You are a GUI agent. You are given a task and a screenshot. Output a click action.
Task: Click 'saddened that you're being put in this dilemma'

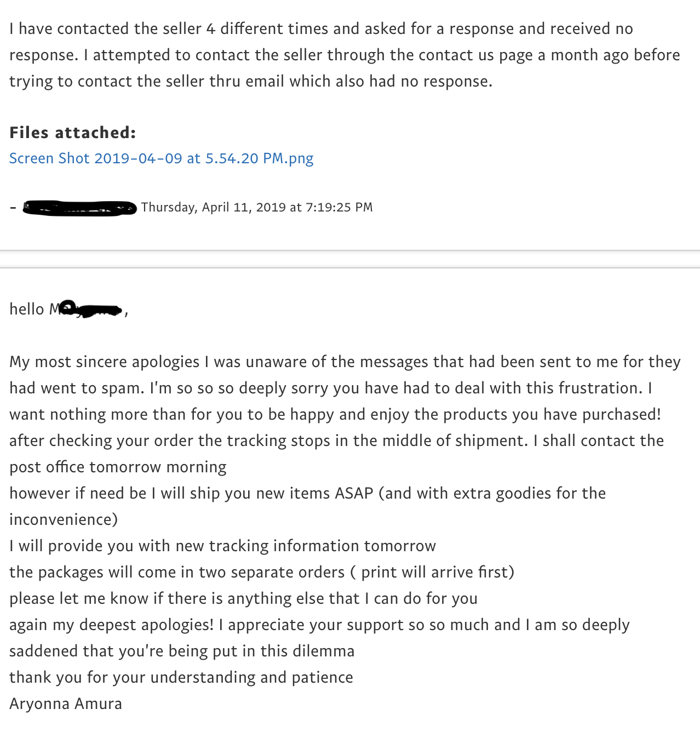pos(182,651)
